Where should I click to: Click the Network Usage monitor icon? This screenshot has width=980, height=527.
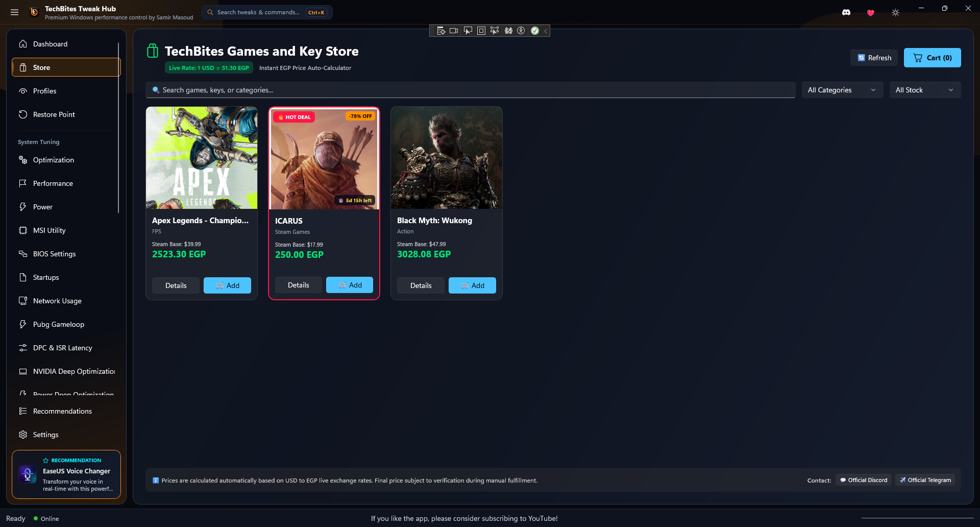(x=23, y=301)
